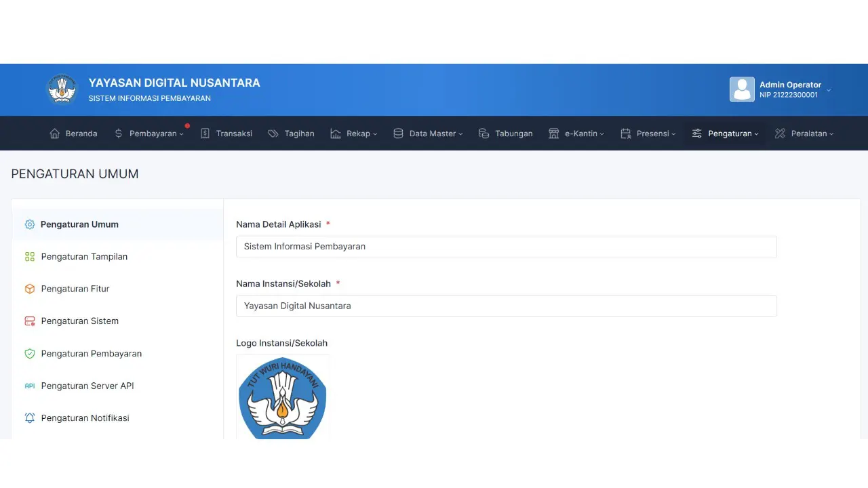Viewport: 868px width, 488px height.
Task: Select Pengaturan Sistem in the sidebar
Action: tap(117, 321)
